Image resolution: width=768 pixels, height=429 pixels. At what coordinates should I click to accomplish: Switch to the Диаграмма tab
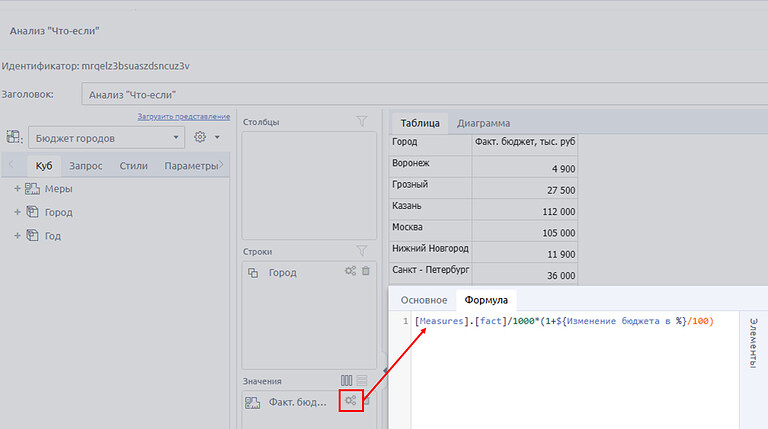click(x=483, y=123)
